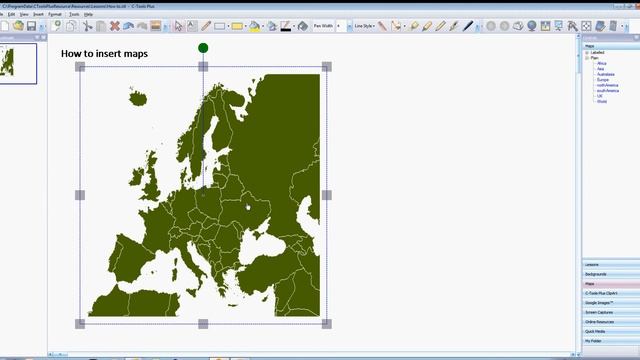The width and height of the screenshot is (640, 360).
Task: Open dropdown arrow beside paint bucket
Action: 262,26
